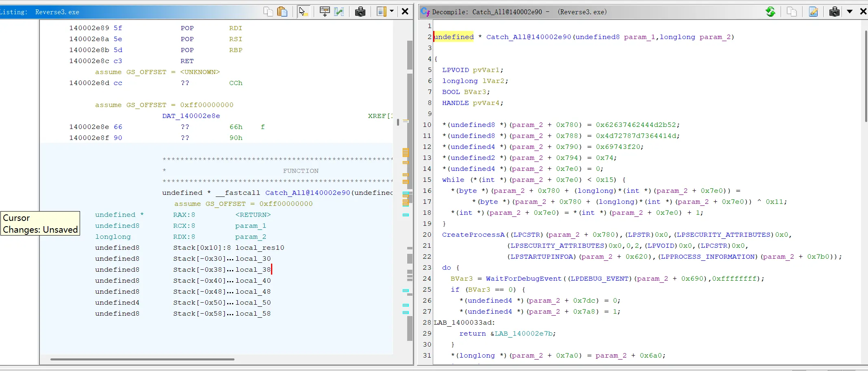Image resolution: width=868 pixels, height=371 pixels.
Task: Click the Paste clipboard icon in Listing toolbar
Action: [x=282, y=11]
